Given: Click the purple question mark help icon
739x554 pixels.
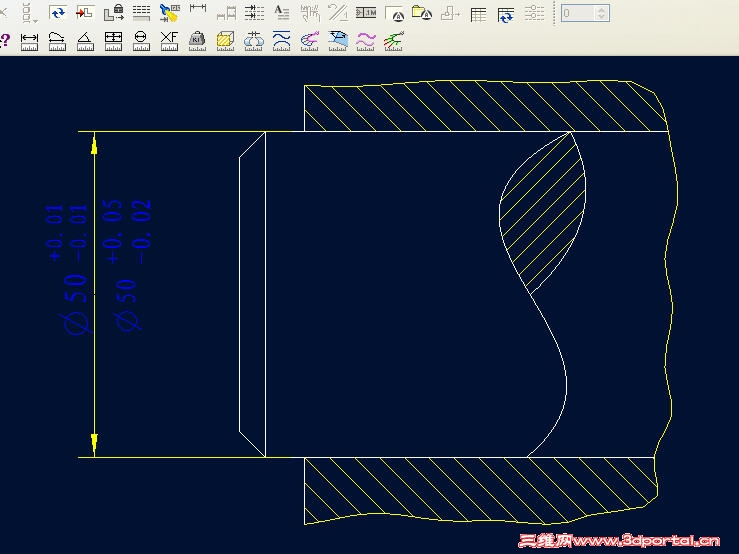Looking at the screenshot, I should (4, 40).
